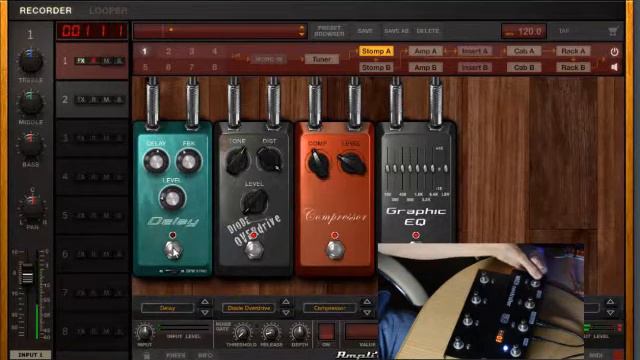Viewport: 640px width, 360px height.
Task: Select the Insert A module
Action: click(475, 51)
